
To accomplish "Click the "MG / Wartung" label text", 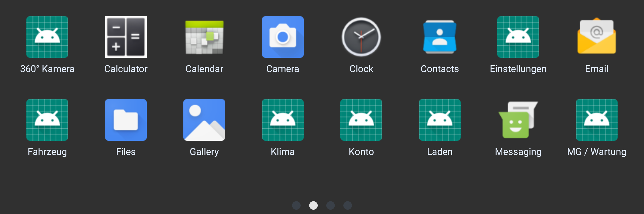I will (597, 152).
